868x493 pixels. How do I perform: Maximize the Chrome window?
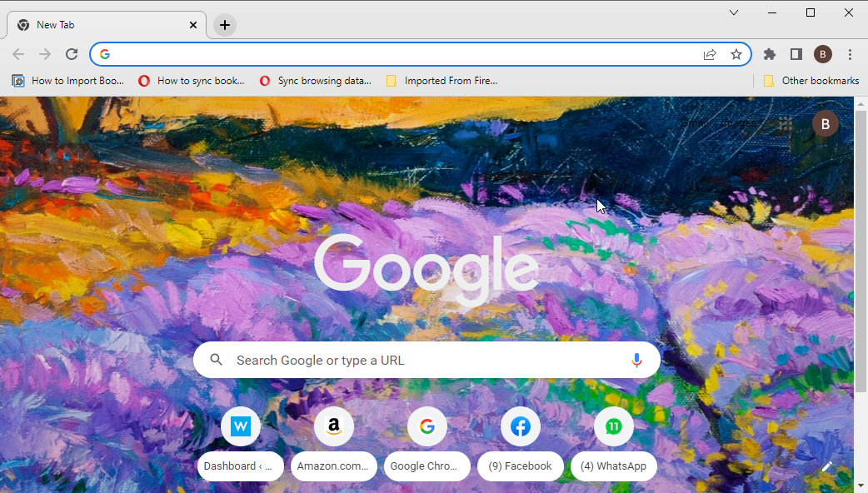pyautogui.click(x=811, y=12)
